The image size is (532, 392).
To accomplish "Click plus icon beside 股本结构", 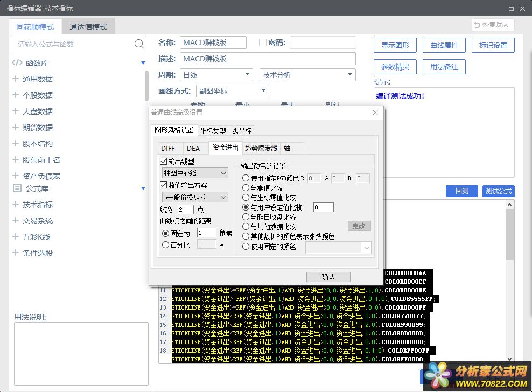I will click(15, 143).
